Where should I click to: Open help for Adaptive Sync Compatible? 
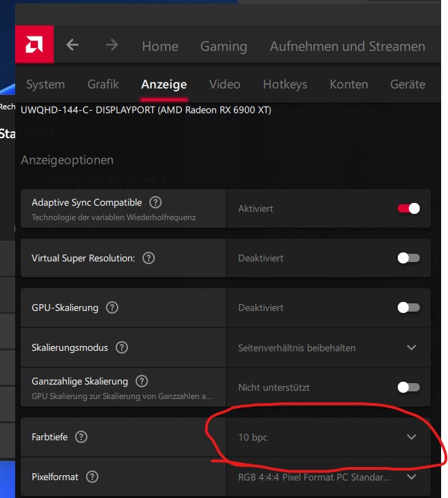156,202
